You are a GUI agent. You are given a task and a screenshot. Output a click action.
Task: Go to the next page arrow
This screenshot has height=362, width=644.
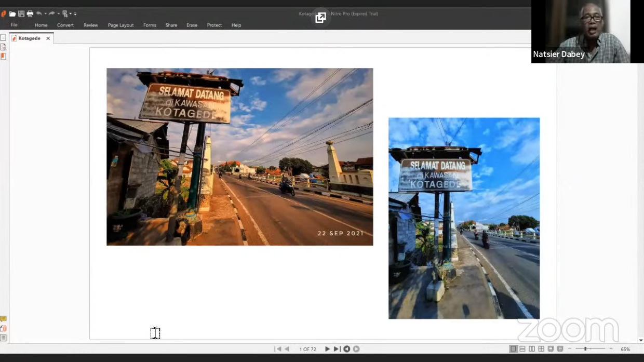coord(327,349)
